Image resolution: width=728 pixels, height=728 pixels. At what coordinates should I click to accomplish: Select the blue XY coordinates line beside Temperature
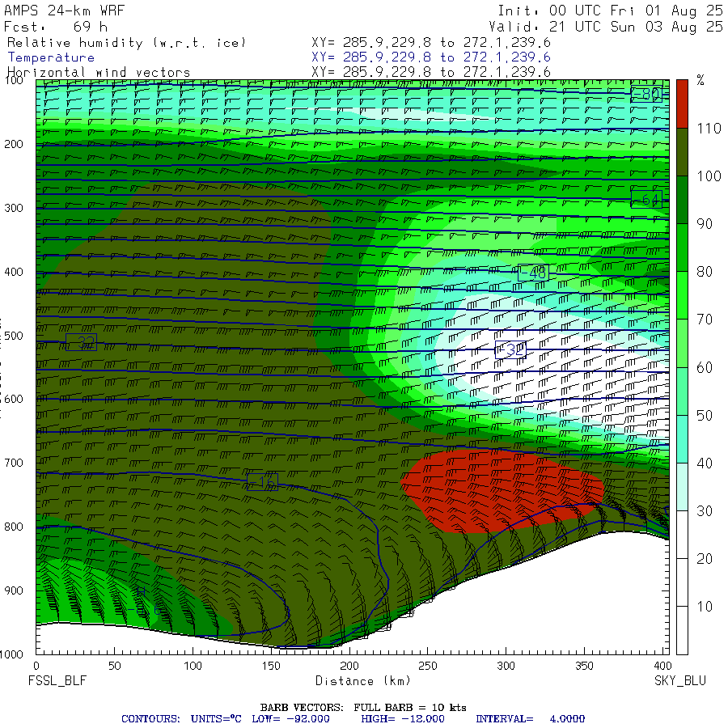(431, 57)
